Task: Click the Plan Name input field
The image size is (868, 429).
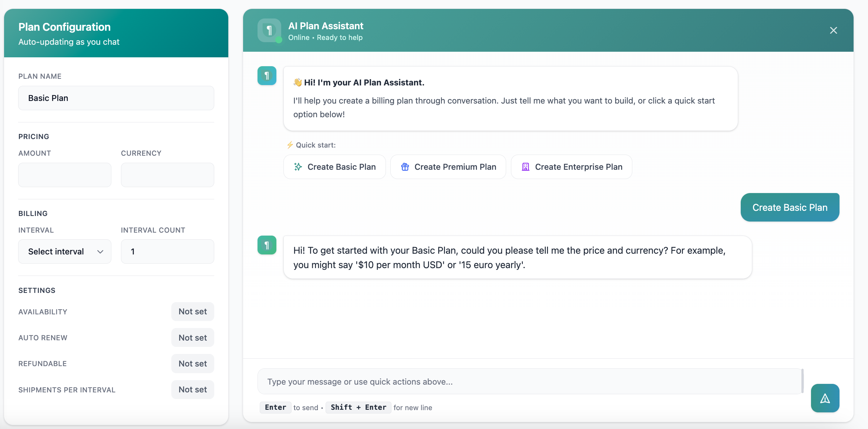Action: pos(116,98)
